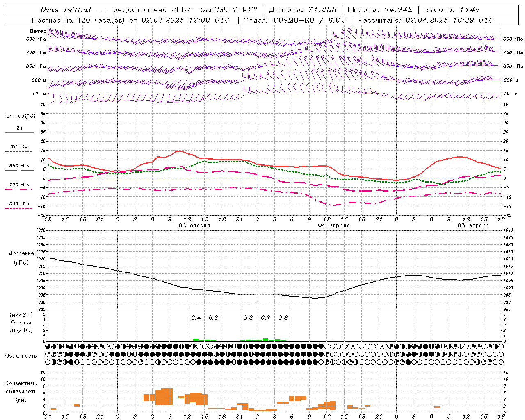Click the '(км)' convective cloud unit label
The width and height of the screenshot is (525, 420).
click(x=21, y=399)
